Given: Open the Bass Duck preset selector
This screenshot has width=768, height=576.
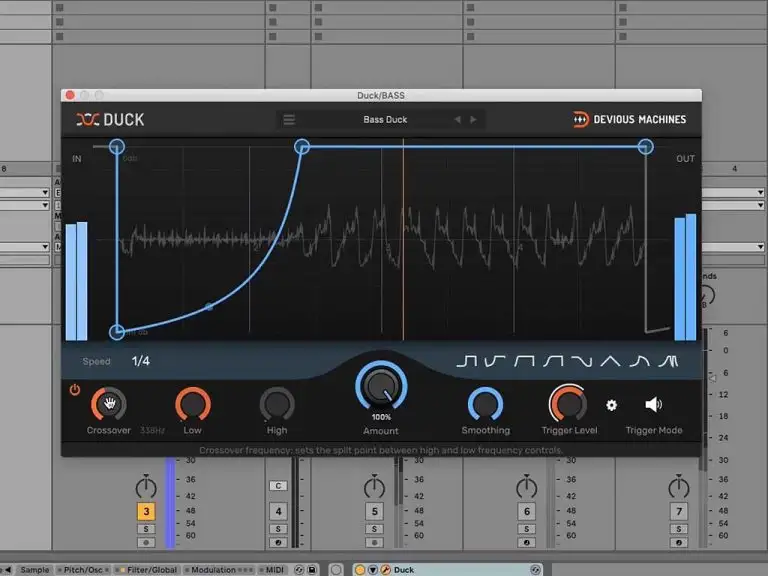Looking at the screenshot, I should click(x=385, y=120).
